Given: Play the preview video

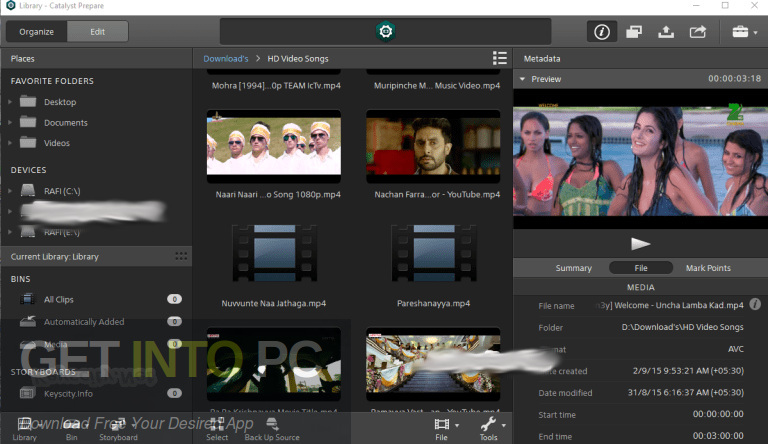Looking at the screenshot, I should (x=640, y=244).
